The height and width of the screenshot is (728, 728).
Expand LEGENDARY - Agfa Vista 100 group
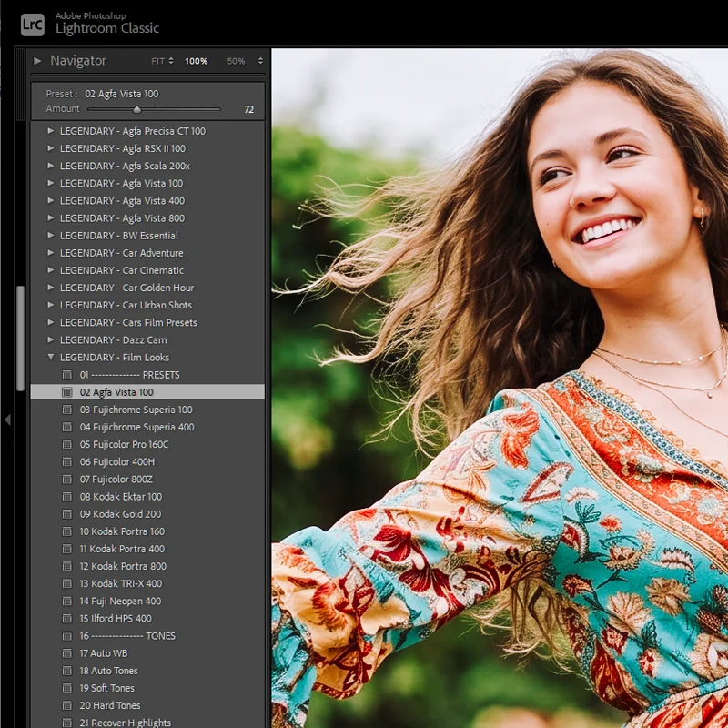click(51, 183)
